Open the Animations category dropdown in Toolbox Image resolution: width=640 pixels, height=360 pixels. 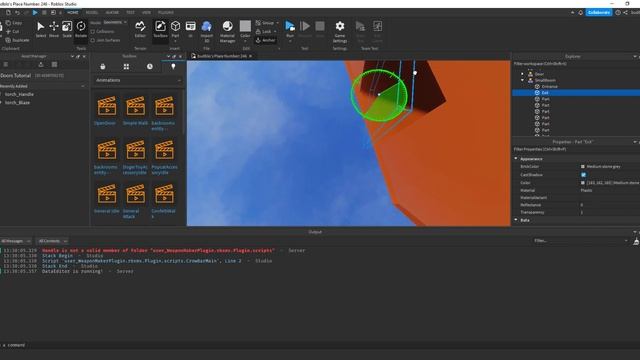(x=138, y=80)
